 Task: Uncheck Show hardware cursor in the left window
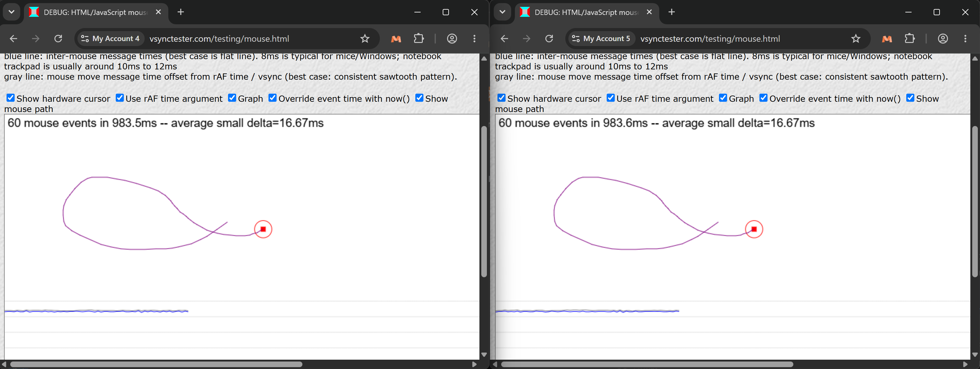pos(11,98)
